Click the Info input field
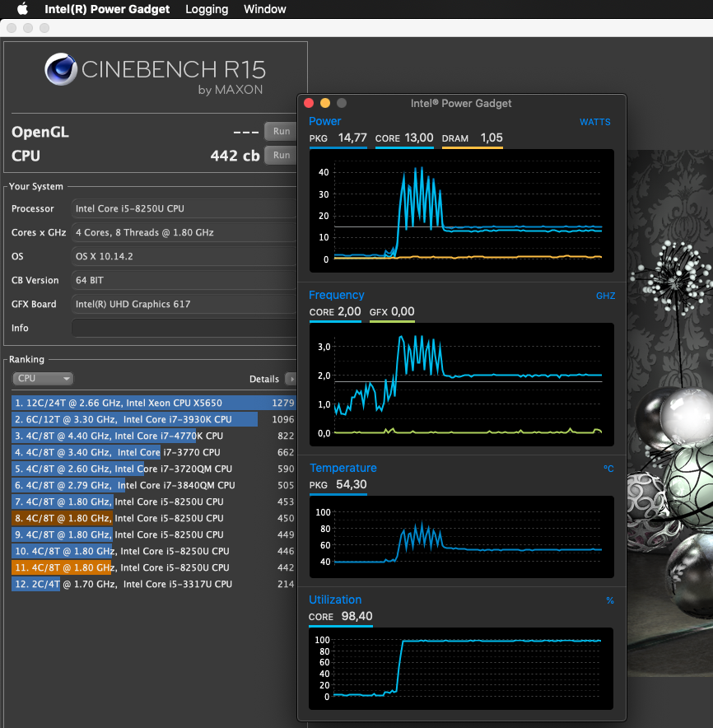 coord(184,328)
